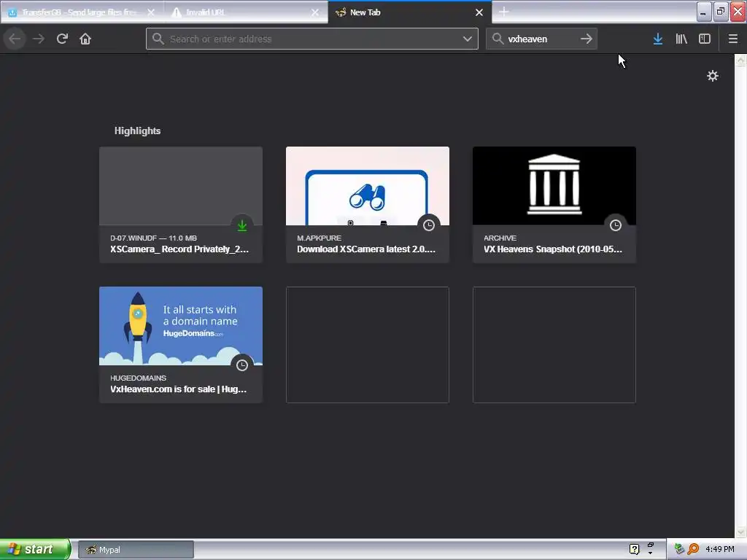Click the magnifier tray icon
Viewport: 747px width, 560px height.
click(x=693, y=549)
